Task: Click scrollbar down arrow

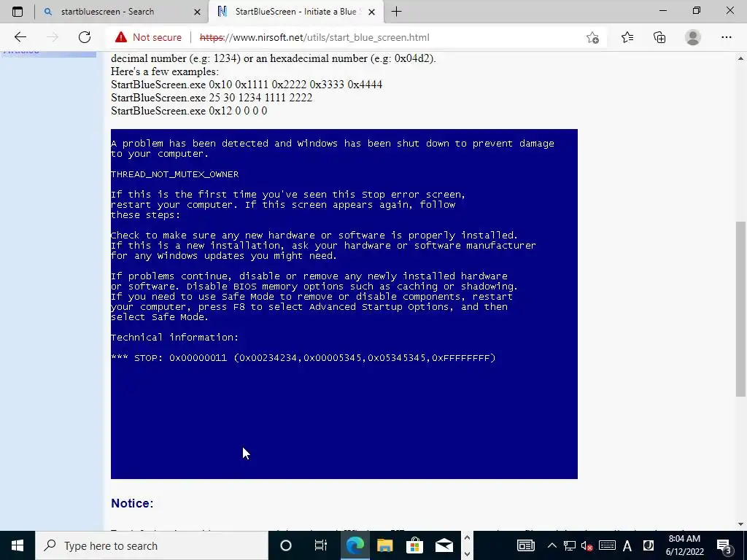Action: click(740, 524)
